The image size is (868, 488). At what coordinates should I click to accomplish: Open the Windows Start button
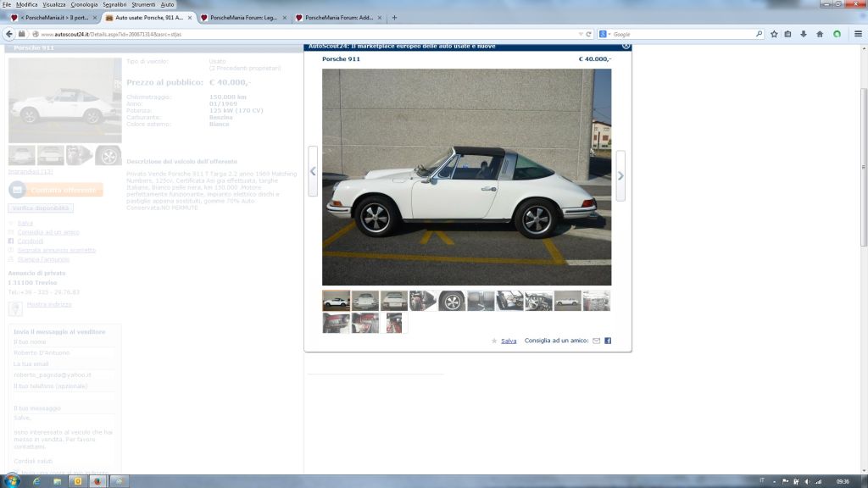pos(12,481)
